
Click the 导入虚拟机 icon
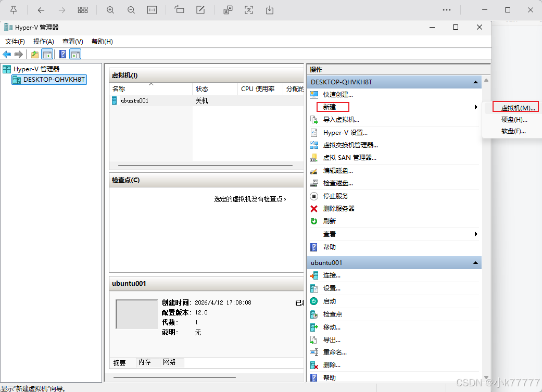tap(314, 120)
